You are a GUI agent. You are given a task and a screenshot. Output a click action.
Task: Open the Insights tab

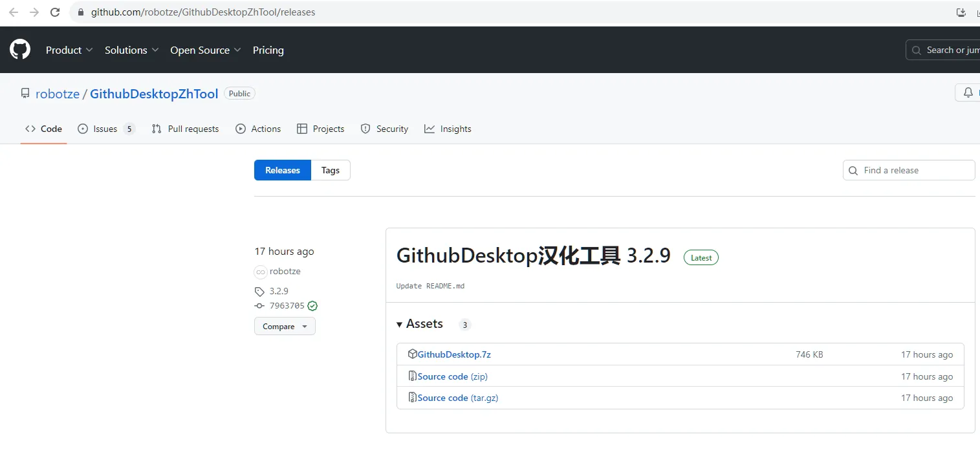[x=448, y=129]
